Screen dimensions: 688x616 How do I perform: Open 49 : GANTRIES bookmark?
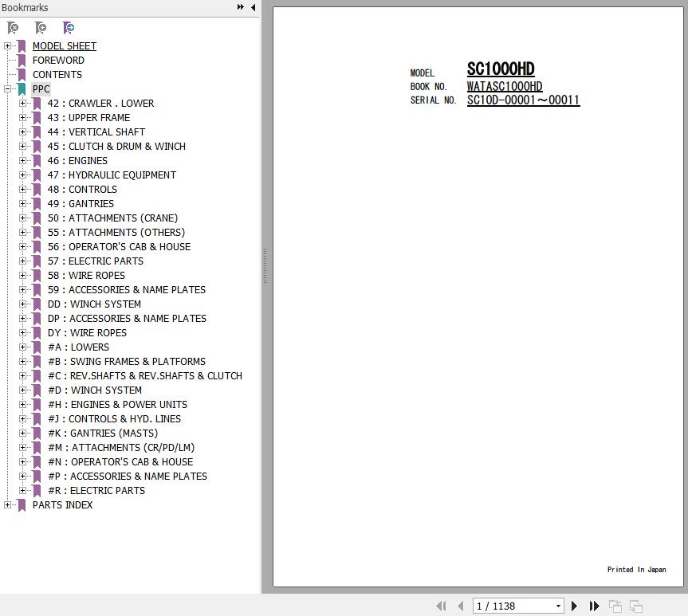tap(81, 203)
